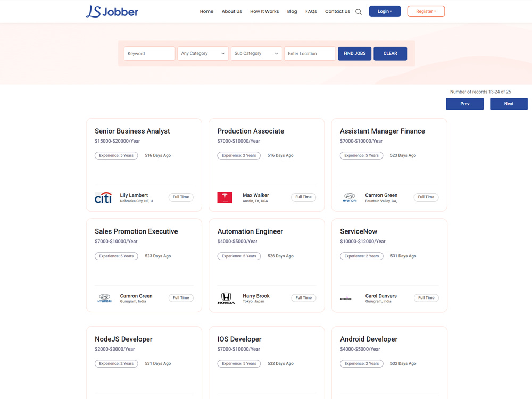Click Experience badge on ServiceNow card
532x399 pixels.
click(x=362, y=256)
